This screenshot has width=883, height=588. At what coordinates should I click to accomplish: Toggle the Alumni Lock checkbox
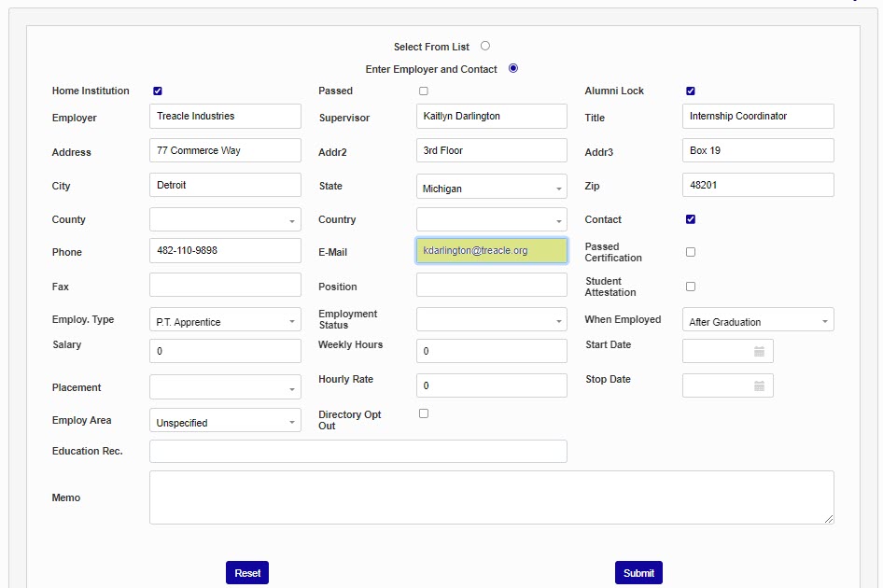(691, 91)
